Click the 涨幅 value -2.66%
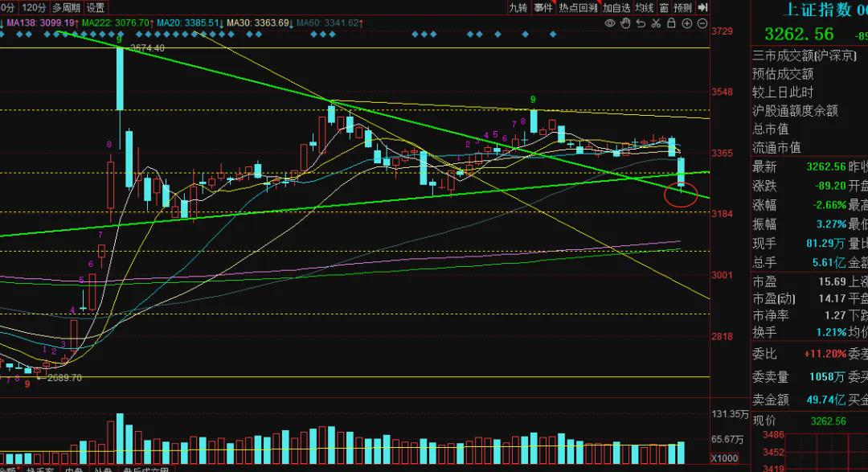Screen dimensions: 868x472 [x=829, y=205]
